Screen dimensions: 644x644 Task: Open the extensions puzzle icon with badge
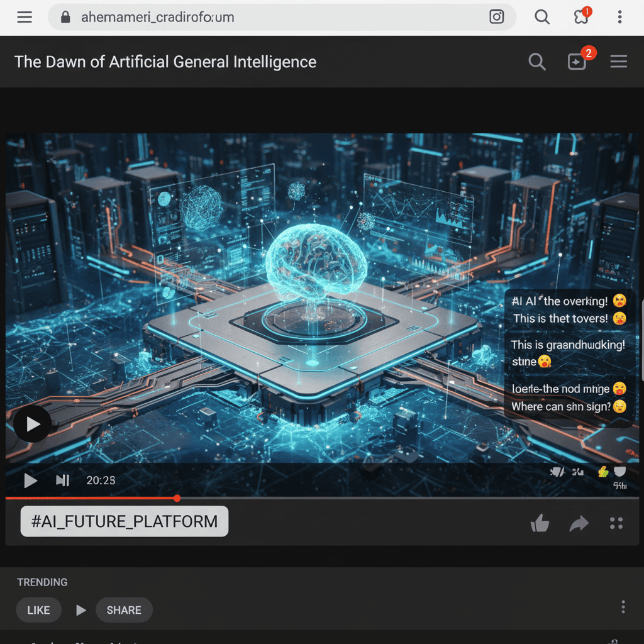[x=582, y=17]
